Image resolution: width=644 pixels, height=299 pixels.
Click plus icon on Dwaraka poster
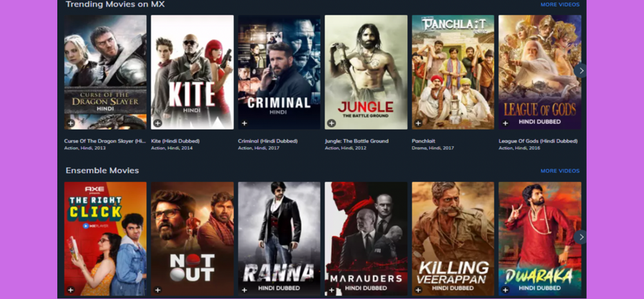click(505, 290)
